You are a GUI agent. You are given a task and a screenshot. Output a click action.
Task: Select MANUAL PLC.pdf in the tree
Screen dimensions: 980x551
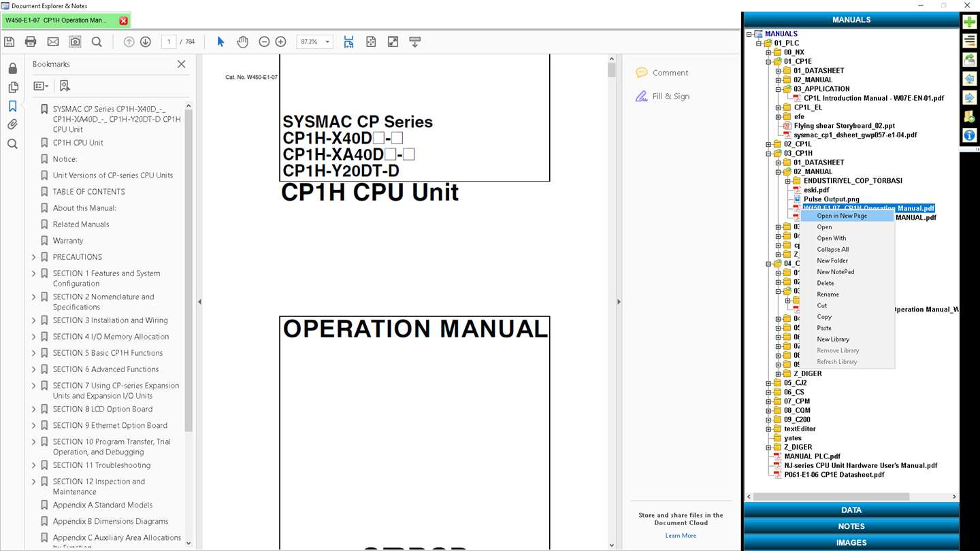[812, 456]
